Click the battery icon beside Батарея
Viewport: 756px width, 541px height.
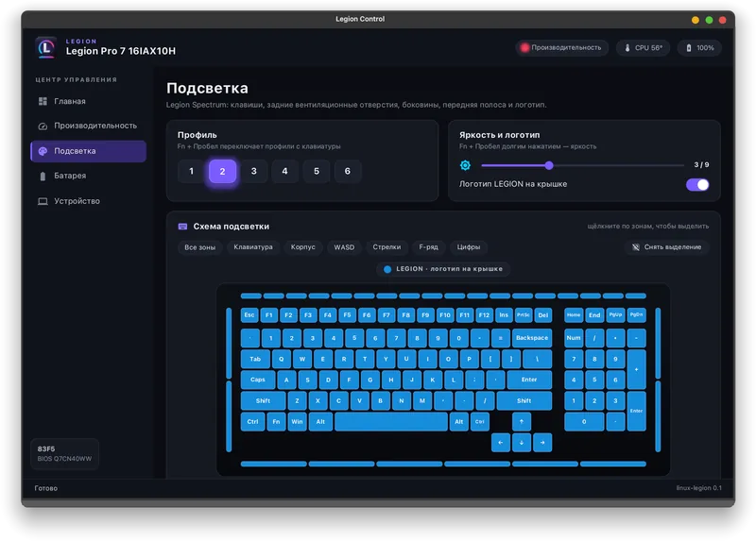(43, 176)
